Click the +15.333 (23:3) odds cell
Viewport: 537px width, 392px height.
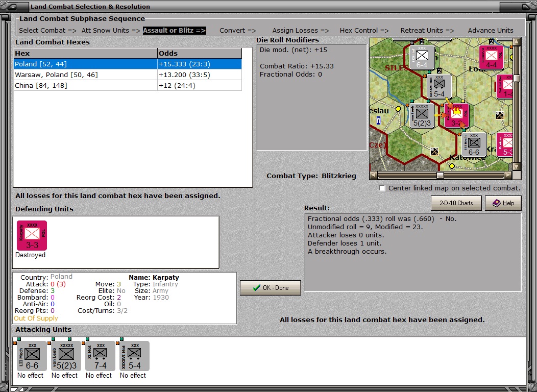(200, 64)
